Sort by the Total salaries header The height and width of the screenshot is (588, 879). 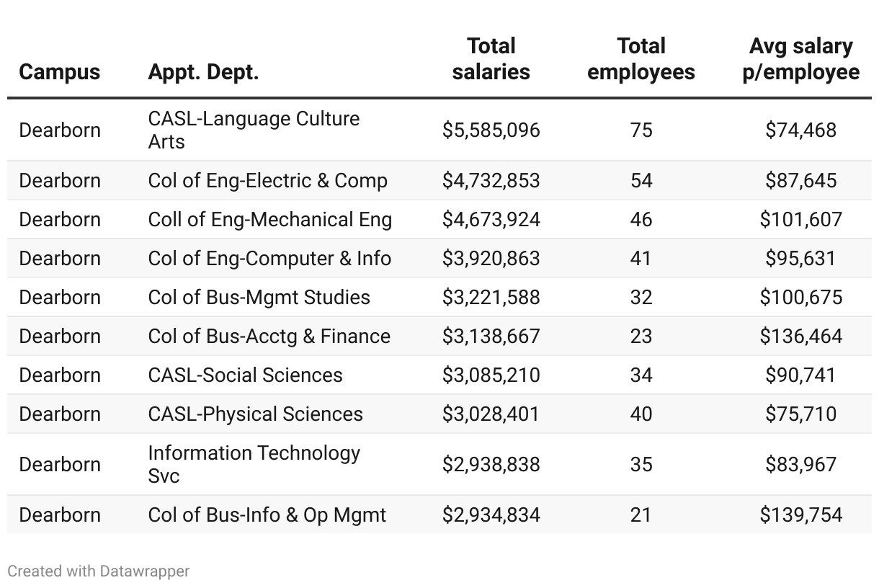[491, 59]
